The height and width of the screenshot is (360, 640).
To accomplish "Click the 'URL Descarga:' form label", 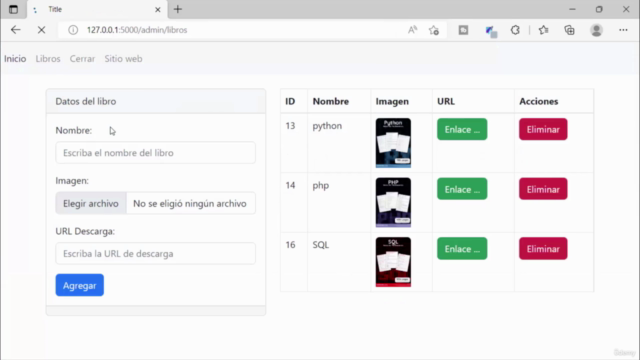I will [85, 231].
